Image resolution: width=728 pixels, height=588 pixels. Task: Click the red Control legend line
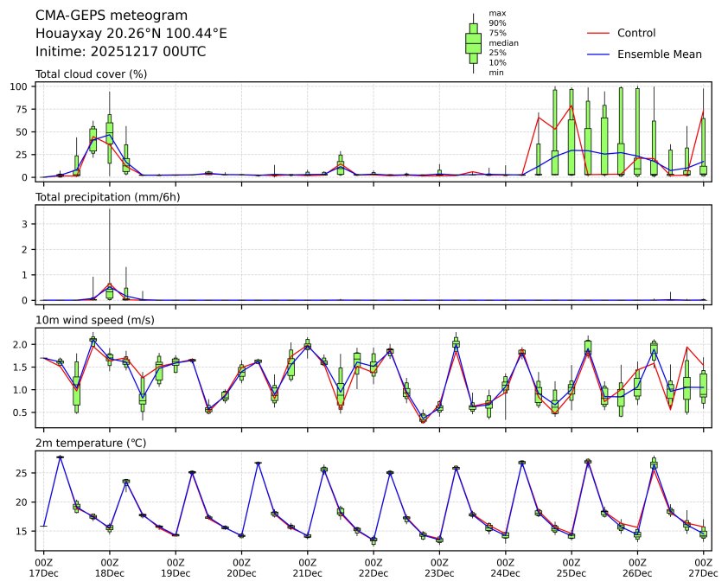pyautogui.click(x=598, y=33)
